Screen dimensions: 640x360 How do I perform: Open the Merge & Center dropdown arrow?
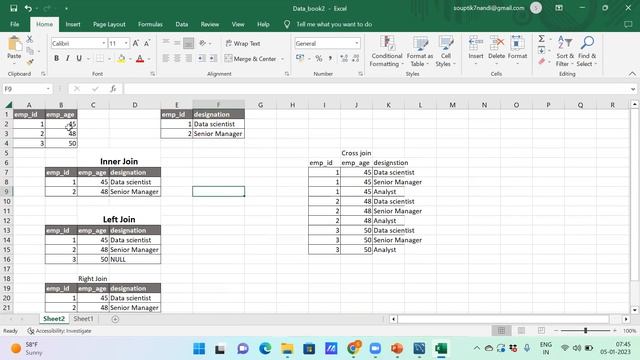click(x=282, y=59)
